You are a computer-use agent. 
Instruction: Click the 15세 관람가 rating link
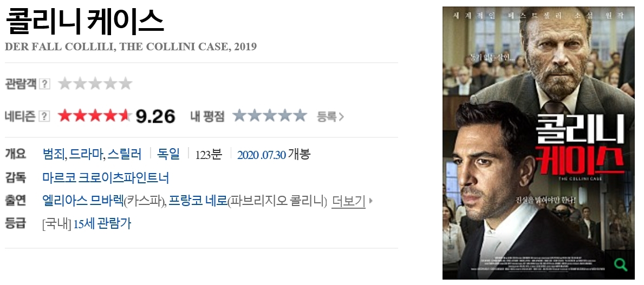pos(102,224)
